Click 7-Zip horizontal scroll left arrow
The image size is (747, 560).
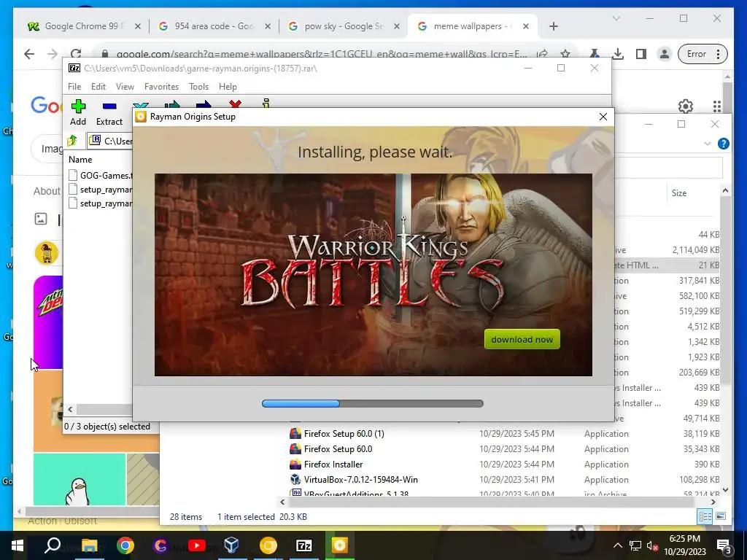tap(71, 409)
